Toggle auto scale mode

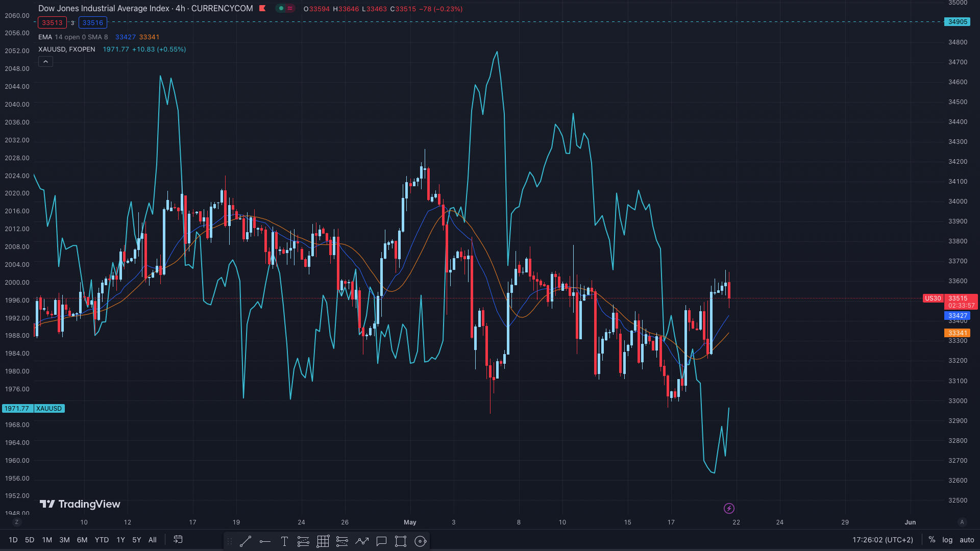click(x=967, y=540)
